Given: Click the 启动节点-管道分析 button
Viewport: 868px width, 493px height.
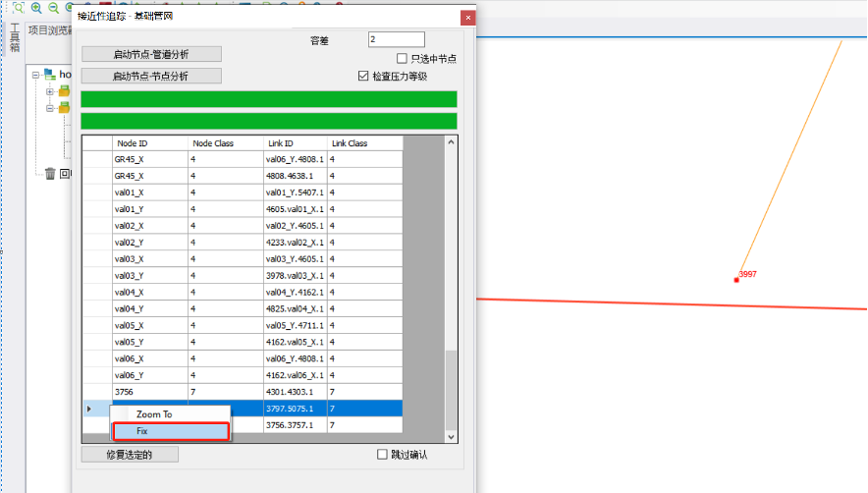Looking at the screenshot, I should [151, 54].
